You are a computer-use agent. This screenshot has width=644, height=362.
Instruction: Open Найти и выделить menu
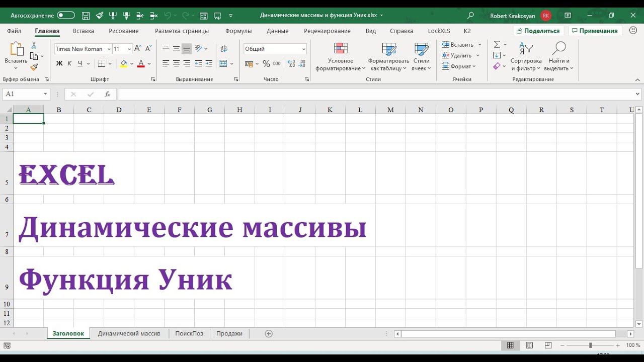click(x=559, y=57)
